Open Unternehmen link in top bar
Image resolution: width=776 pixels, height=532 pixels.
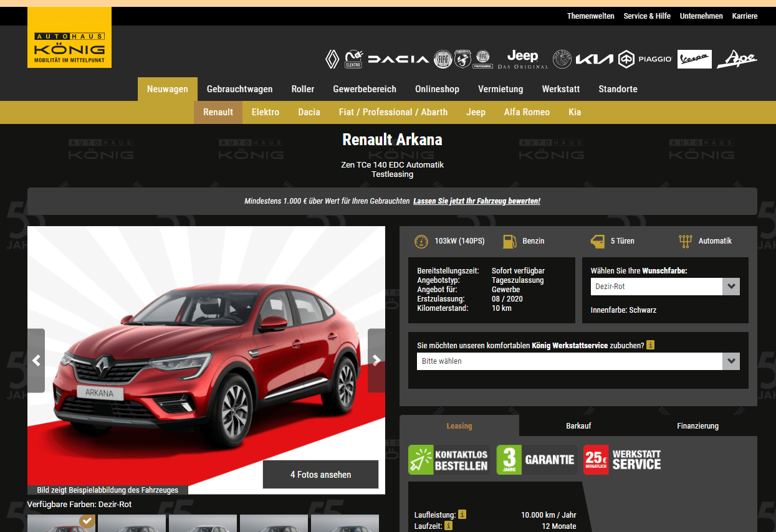(x=701, y=16)
